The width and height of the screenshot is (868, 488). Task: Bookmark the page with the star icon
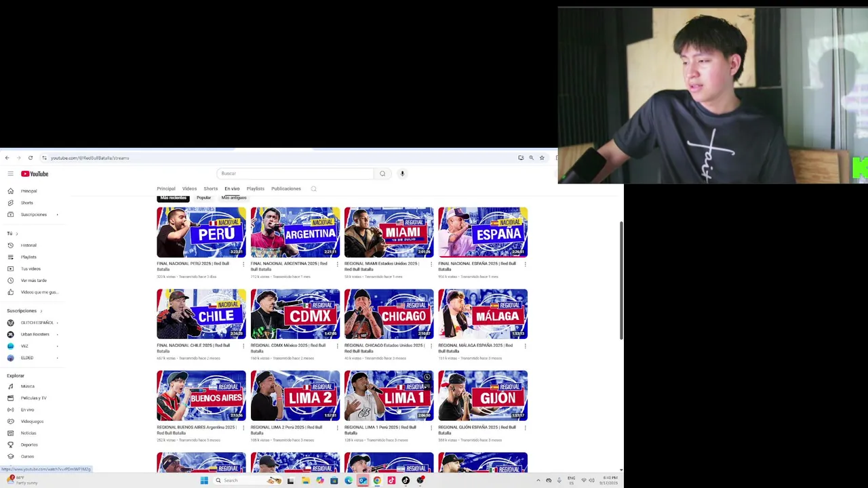point(542,158)
